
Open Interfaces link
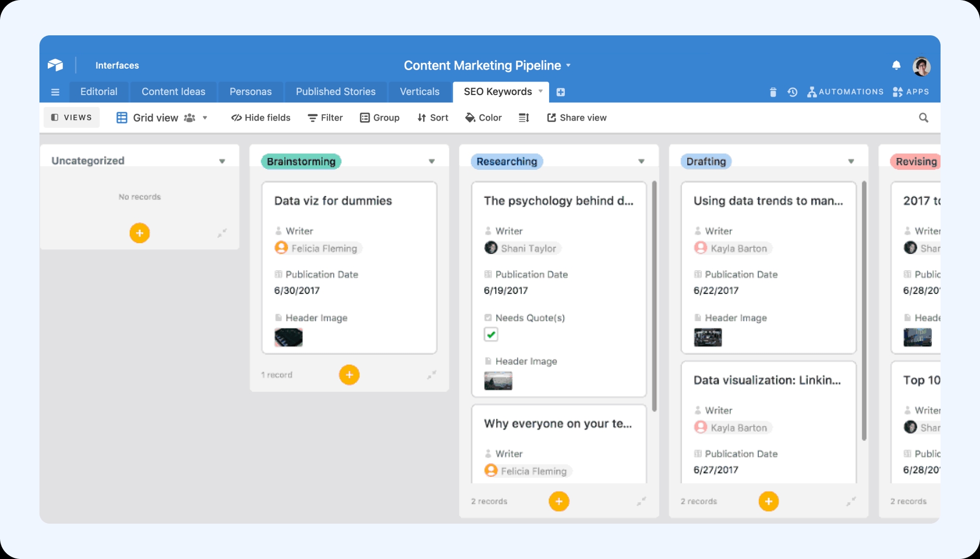pos(117,65)
